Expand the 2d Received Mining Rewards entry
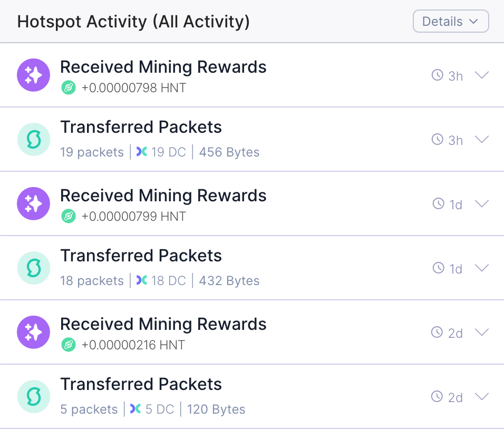The width and height of the screenshot is (504, 430). coord(482,333)
